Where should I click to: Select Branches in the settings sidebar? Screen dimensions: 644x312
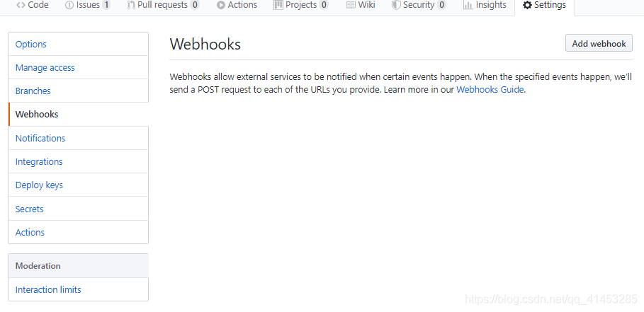click(33, 91)
